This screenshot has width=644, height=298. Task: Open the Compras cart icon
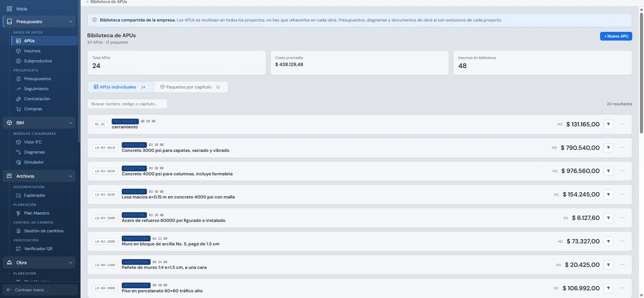18,109
